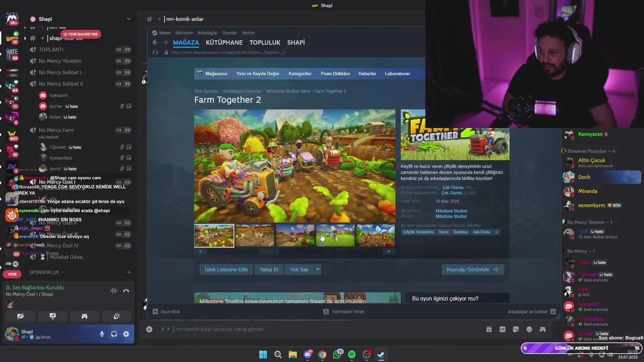The width and height of the screenshot is (644, 362).
Task: Click Oyun Ekle in Steam footer
Action: [x=166, y=312]
